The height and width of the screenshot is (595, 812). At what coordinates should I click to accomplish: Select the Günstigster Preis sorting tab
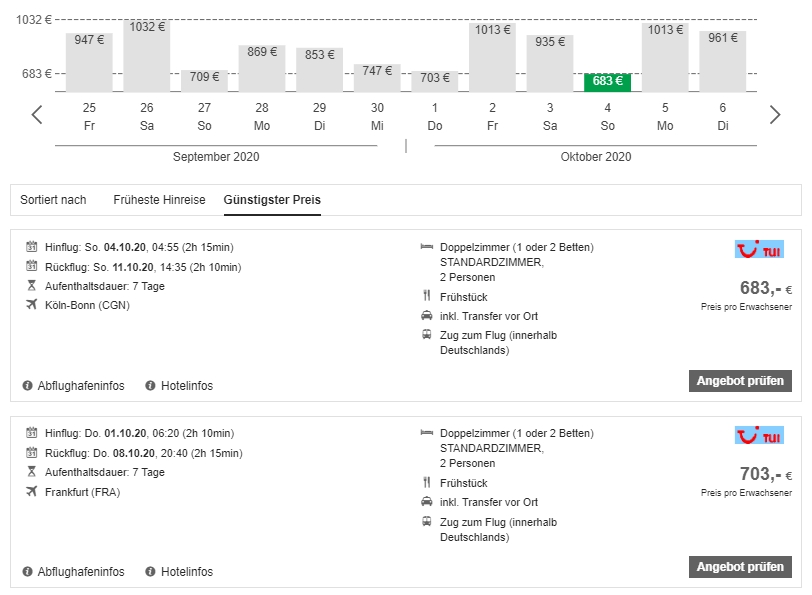[272, 200]
